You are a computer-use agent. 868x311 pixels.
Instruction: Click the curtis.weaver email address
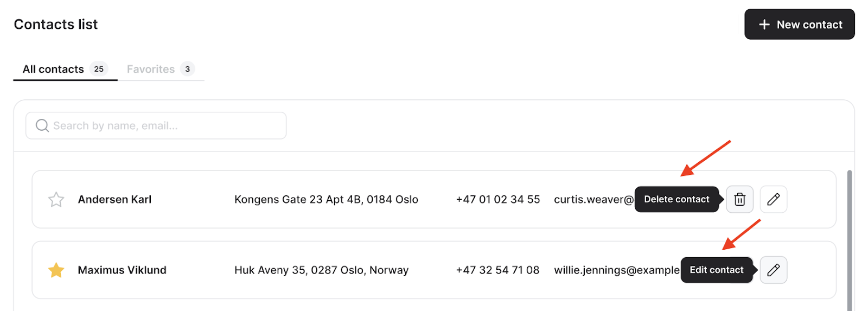click(594, 199)
